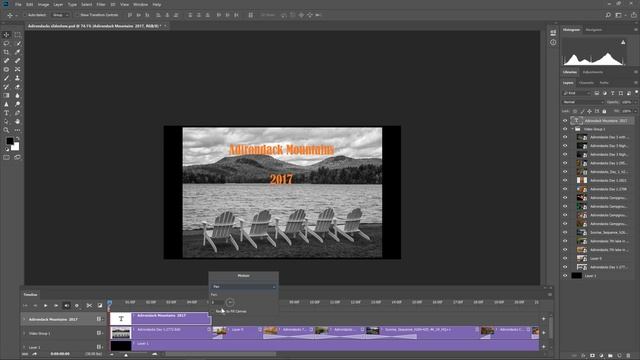Open the Image menu

[x=43, y=4]
